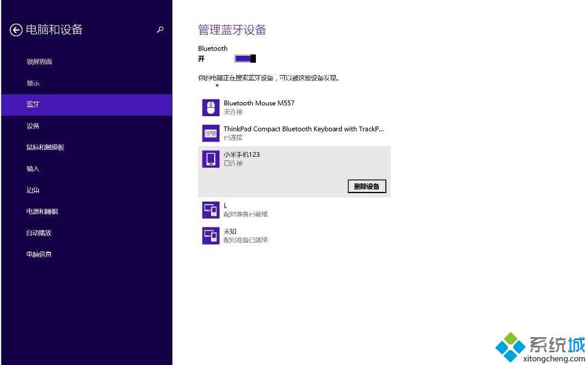Select the 小米手机123 device entry
588x365 pixels.
point(272,159)
